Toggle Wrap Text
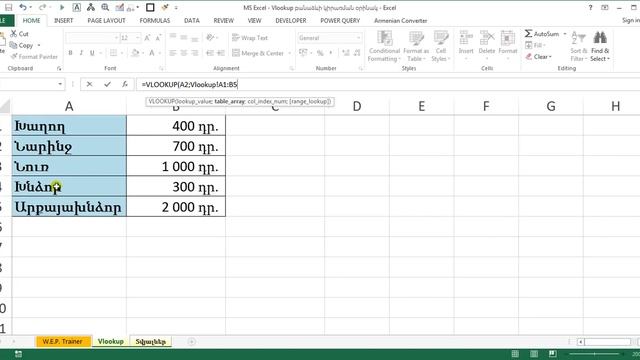640x360 pixels. 250,38
